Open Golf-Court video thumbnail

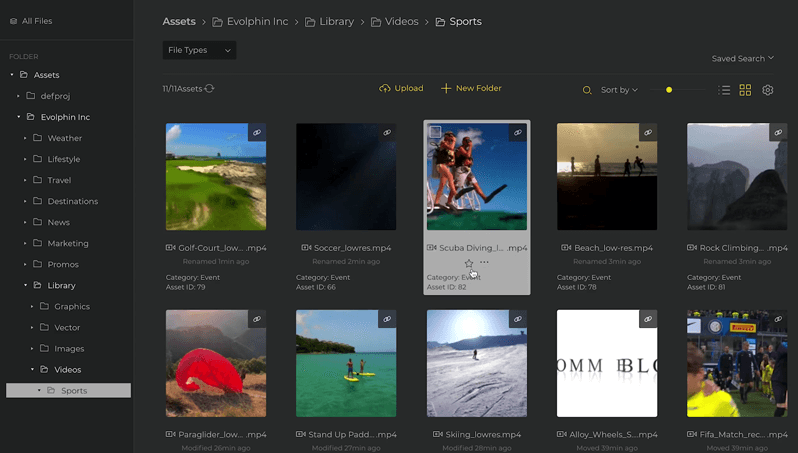(x=216, y=177)
